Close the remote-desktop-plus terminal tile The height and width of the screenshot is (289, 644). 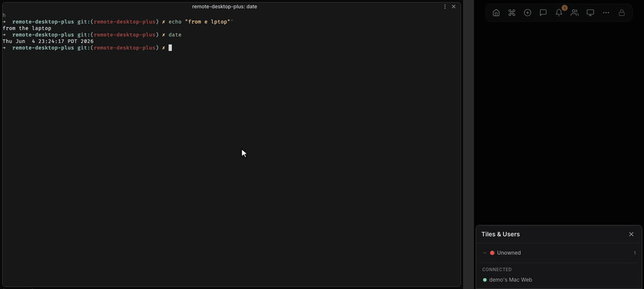453,7
